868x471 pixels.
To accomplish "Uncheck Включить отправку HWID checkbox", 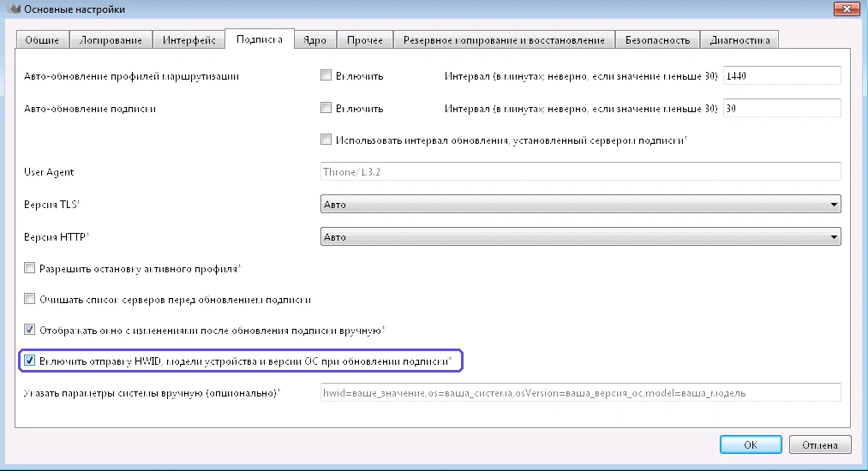I will (x=29, y=361).
